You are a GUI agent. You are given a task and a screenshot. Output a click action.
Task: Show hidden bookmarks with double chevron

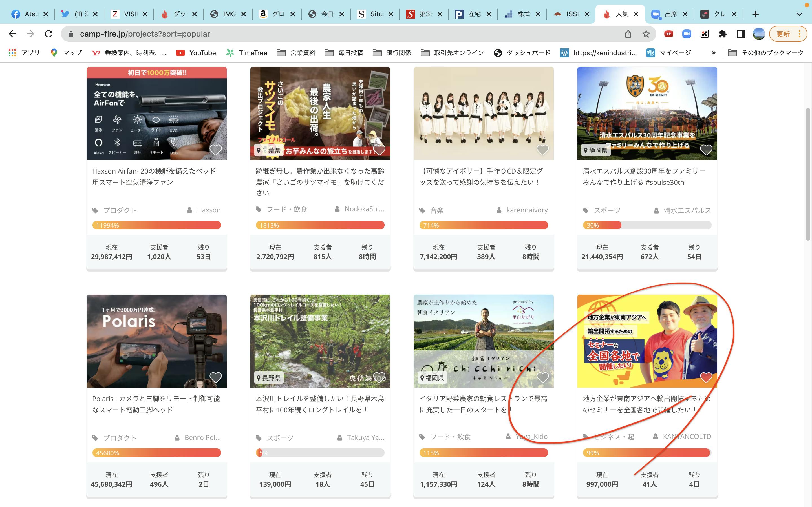coord(714,53)
